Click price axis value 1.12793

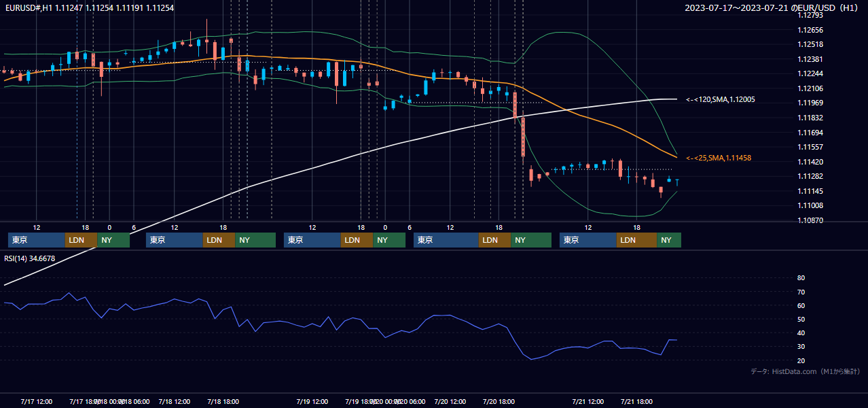(x=810, y=15)
